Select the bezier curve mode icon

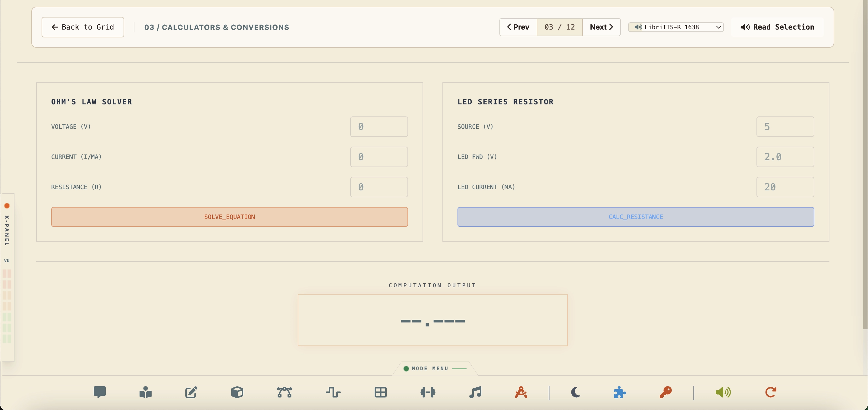point(285,392)
